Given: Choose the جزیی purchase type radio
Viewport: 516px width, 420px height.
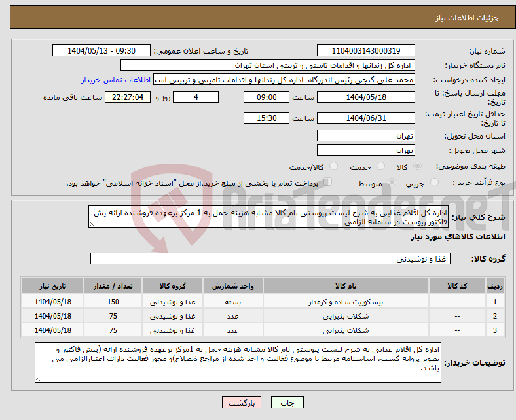Looking at the screenshot, I should point(434,183).
